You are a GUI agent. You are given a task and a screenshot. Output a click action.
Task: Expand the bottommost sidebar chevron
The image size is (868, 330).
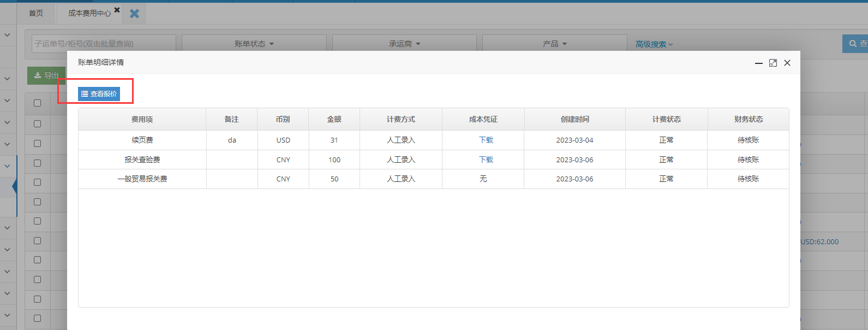tap(8, 315)
